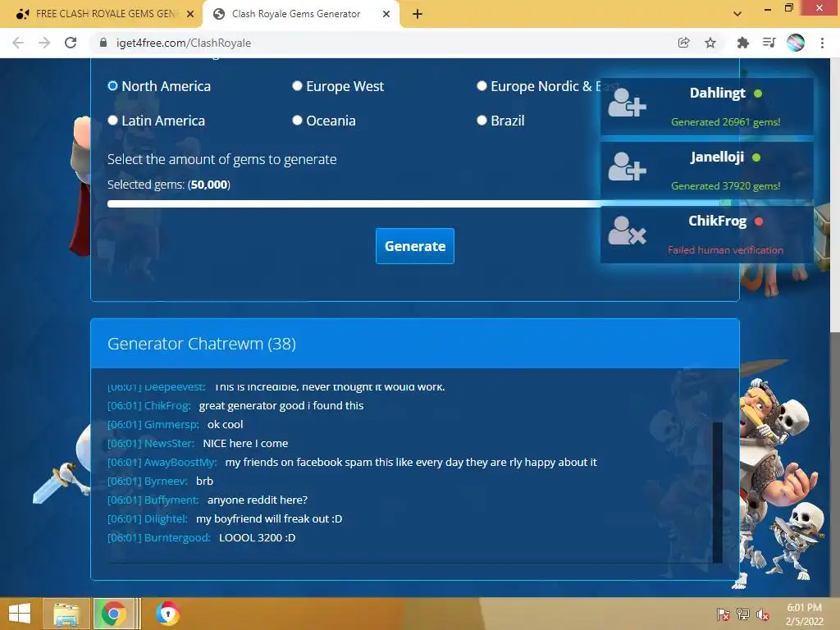Click the Chrome taskbar icon
Viewport: 840px width, 630px height.
point(113,614)
